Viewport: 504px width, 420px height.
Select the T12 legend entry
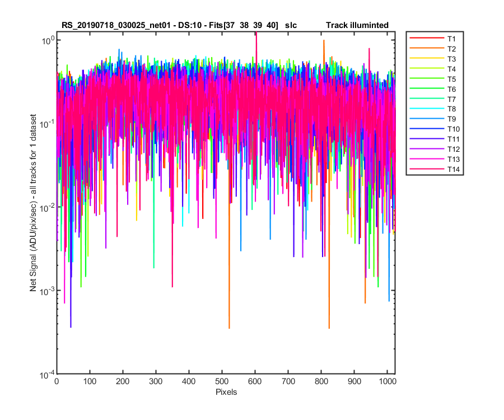point(435,149)
